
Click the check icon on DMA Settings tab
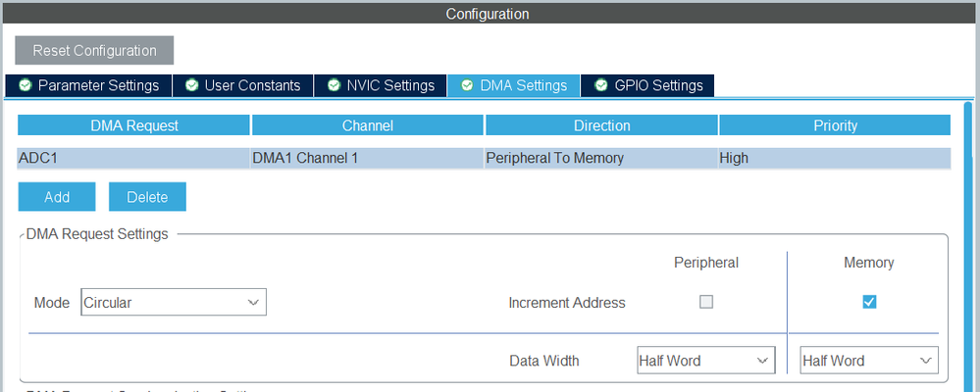point(467,85)
